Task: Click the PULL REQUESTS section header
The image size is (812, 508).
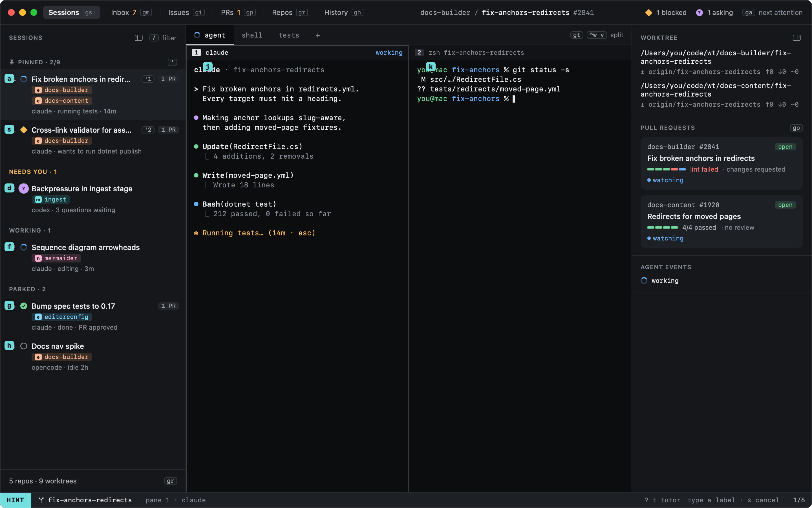Action: pos(667,128)
